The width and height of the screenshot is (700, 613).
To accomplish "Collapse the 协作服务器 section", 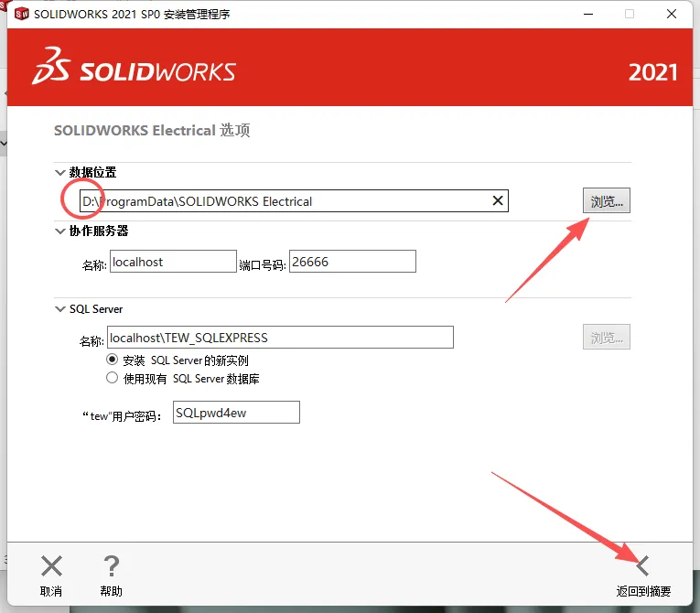I will point(59,231).
